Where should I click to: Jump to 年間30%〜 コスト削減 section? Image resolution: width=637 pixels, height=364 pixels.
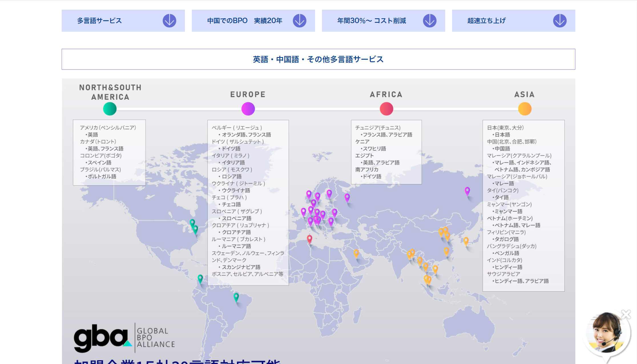click(x=383, y=21)
